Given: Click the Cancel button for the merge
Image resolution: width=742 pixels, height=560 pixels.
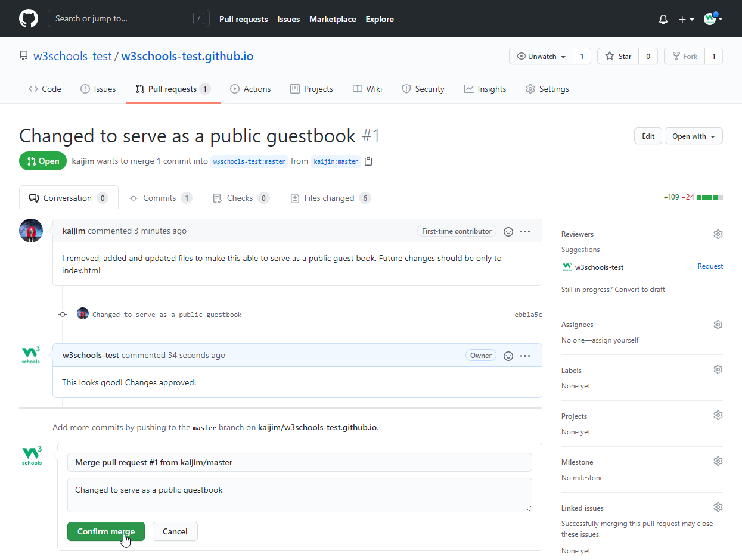Looking at the screenshot, I should click(175, 531).
